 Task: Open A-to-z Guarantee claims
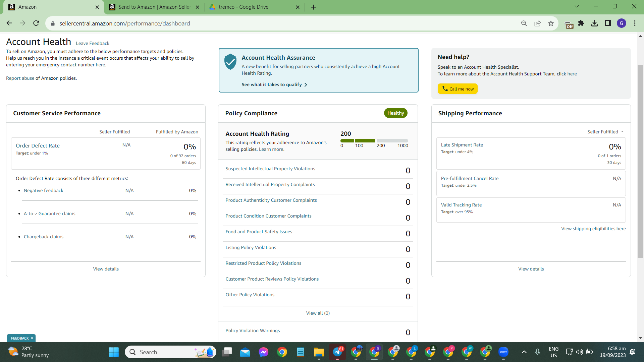(x=50, y=214)
